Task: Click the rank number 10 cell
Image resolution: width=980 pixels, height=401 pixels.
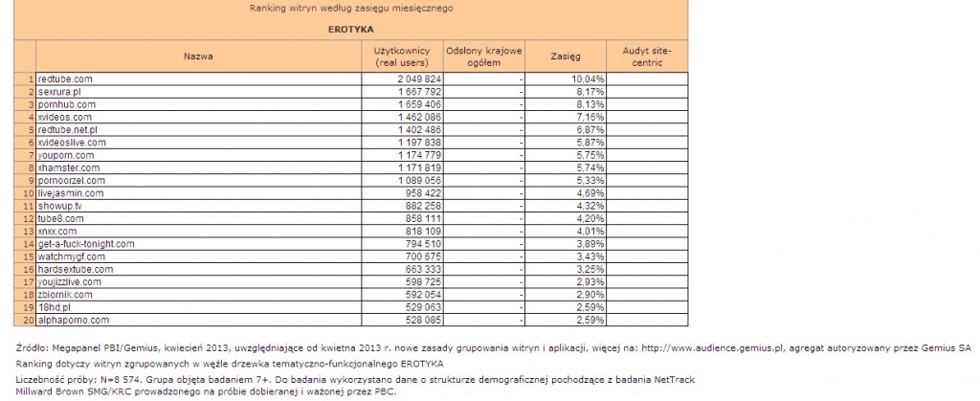Action: pos(25,193)
